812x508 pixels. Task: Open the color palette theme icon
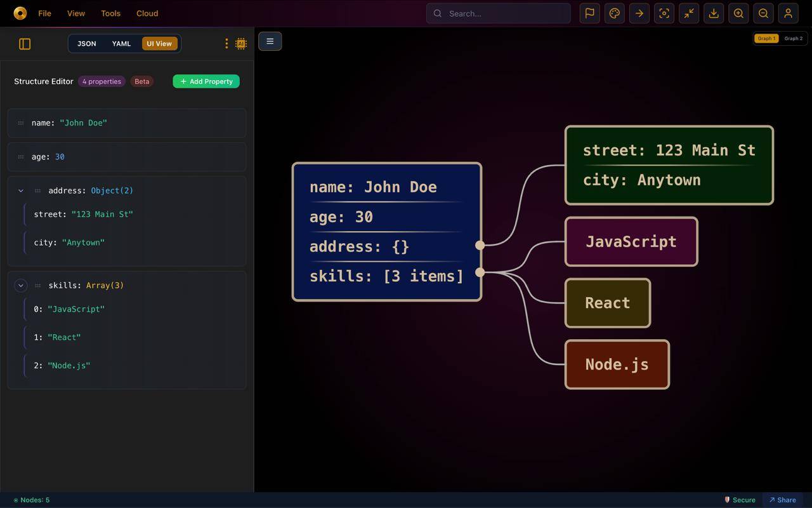pos(615,13)
